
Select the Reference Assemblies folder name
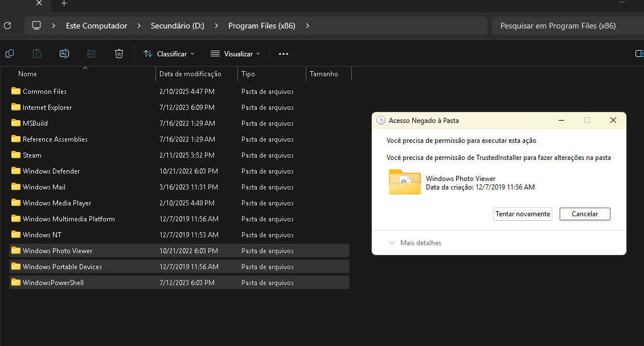(x=55, y=139)
